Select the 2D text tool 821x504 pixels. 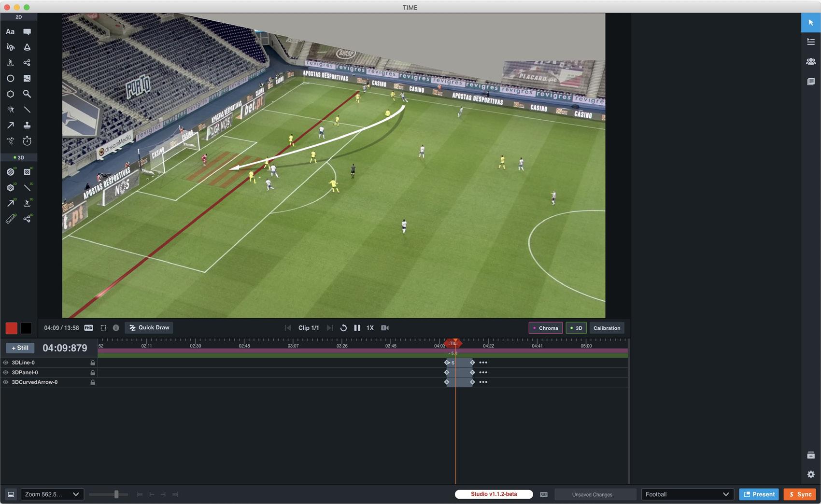click(x=10, y=32)
